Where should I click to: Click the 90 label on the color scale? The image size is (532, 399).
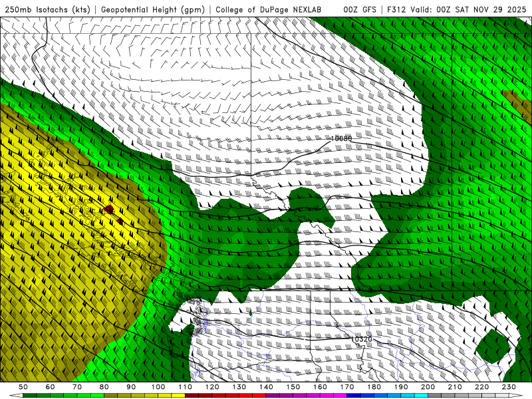(131, 387)
